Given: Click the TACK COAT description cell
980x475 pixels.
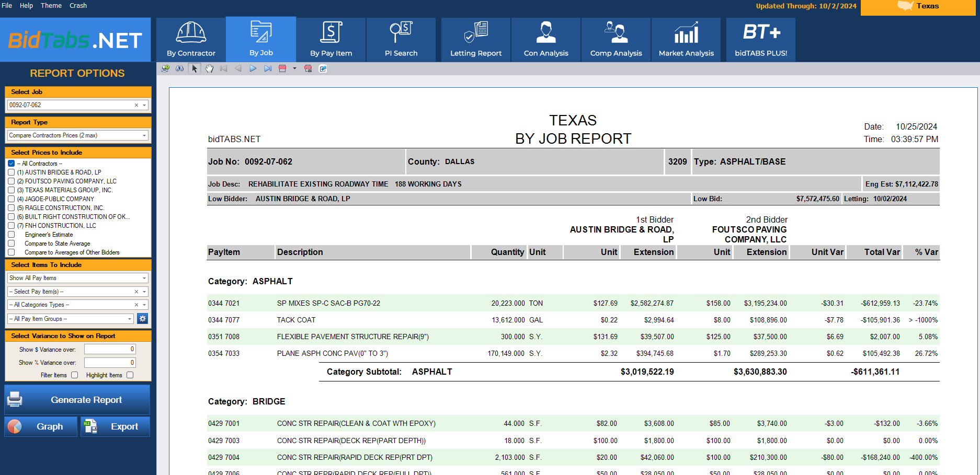Looking at the screenshot, I should pyautogui.click(x=296, y=320).
